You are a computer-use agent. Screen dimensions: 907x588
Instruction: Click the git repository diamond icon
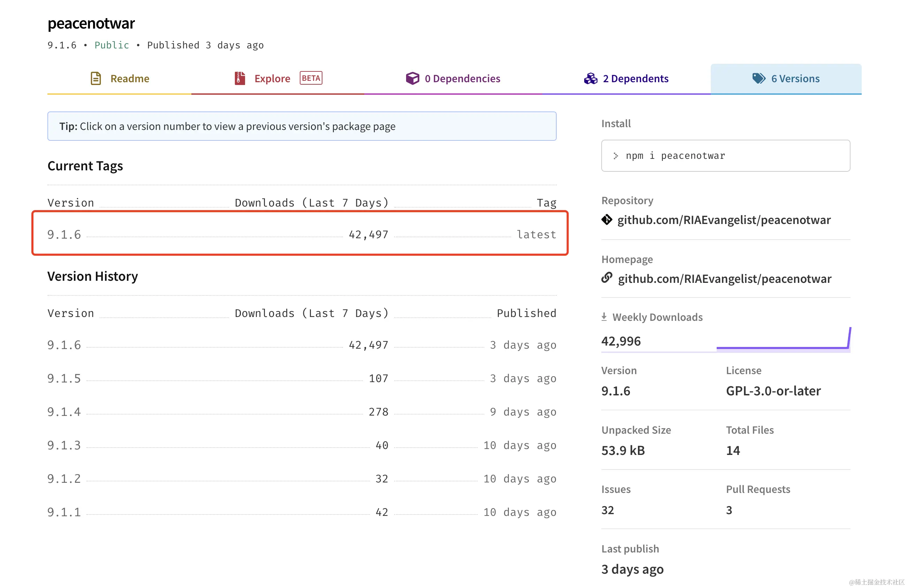coord(607,220)
